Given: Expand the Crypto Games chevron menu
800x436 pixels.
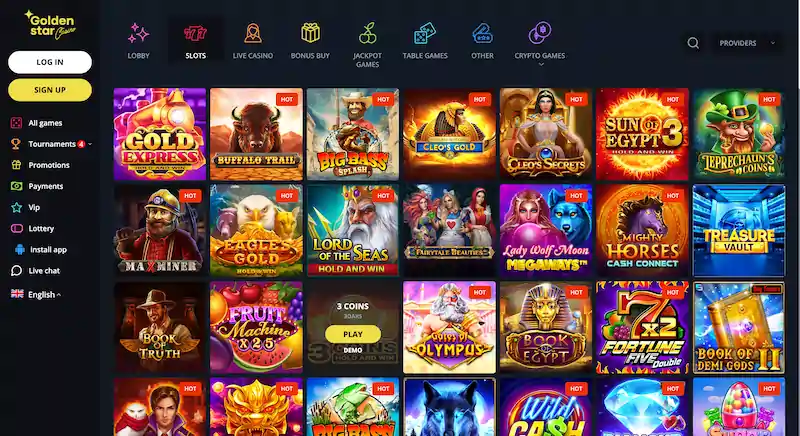Looking at the screenshot, I should click(x=541, y=64).
